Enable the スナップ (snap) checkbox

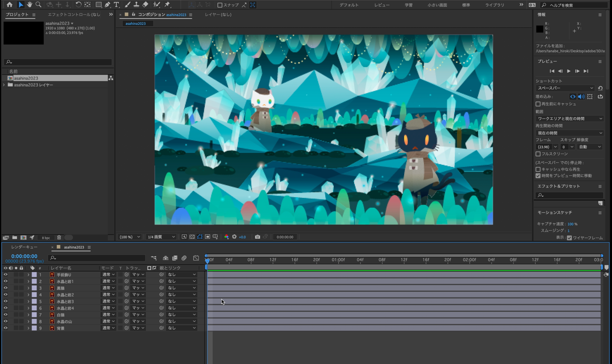coord(220,5)
